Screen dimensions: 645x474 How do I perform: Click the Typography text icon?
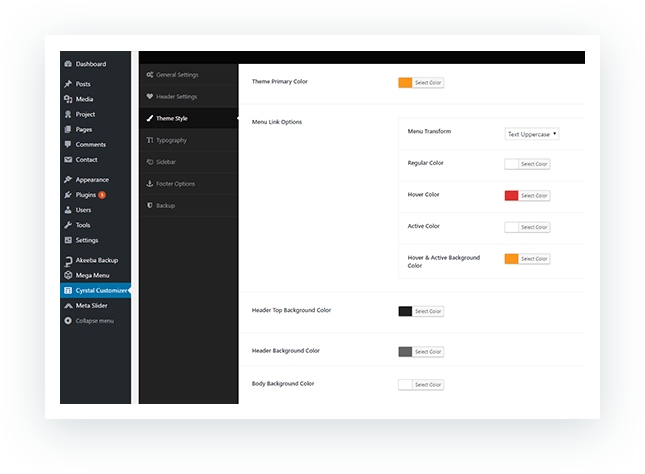[150, 140]
